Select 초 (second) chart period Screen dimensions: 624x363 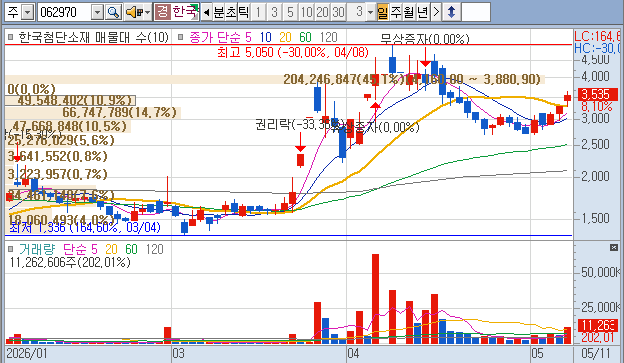pos(231,12)
